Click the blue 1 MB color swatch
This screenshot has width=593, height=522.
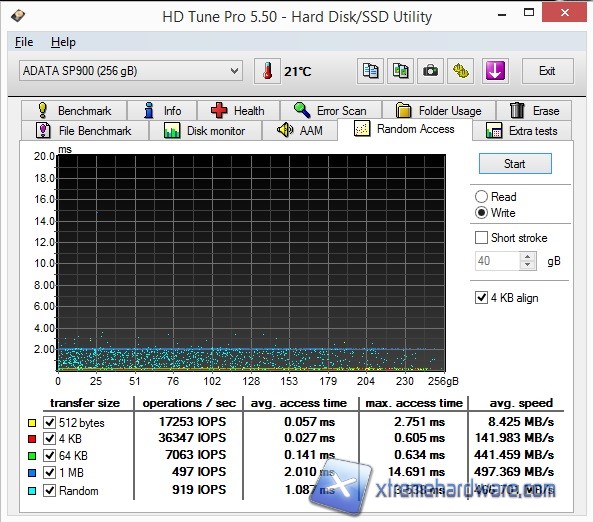[x=32, y=473]
